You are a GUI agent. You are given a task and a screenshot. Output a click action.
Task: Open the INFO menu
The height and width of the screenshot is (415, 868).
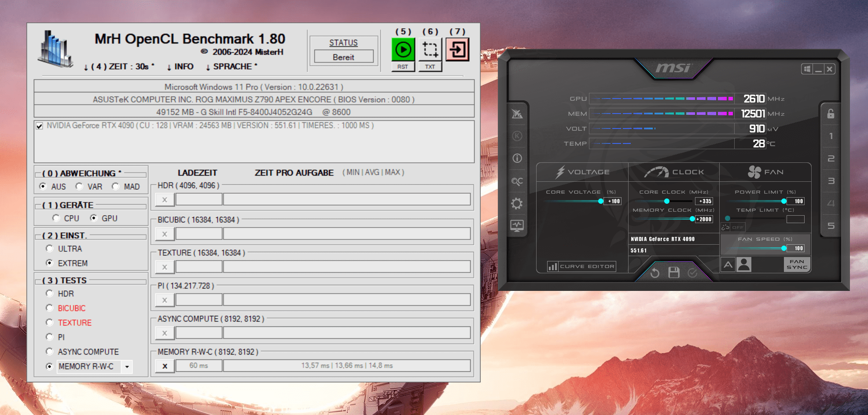coord(180,66)
